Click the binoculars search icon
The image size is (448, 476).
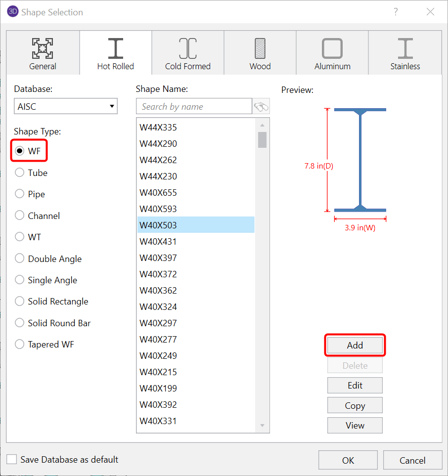point(261,107)
